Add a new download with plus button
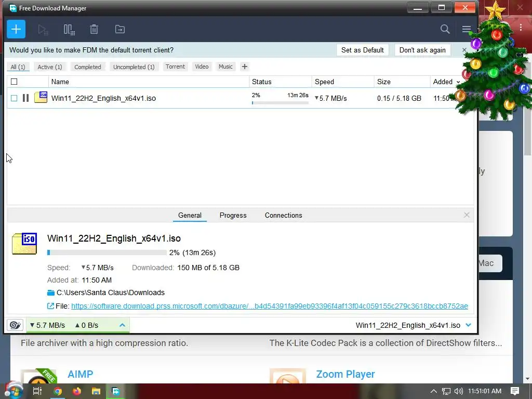 [x=16, y=29]
